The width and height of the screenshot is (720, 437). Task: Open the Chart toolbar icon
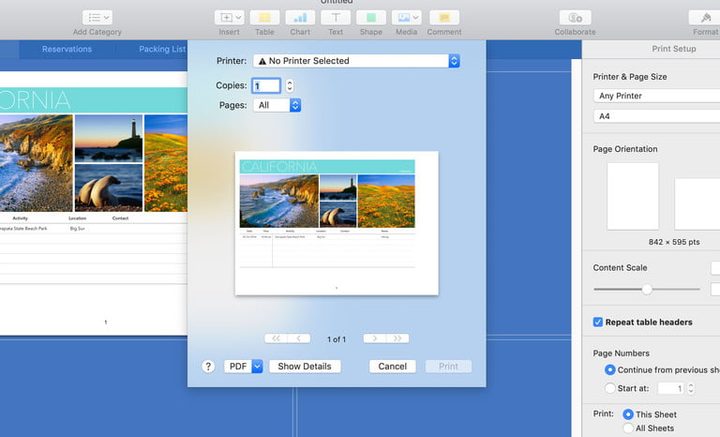(x=300, y=18)
